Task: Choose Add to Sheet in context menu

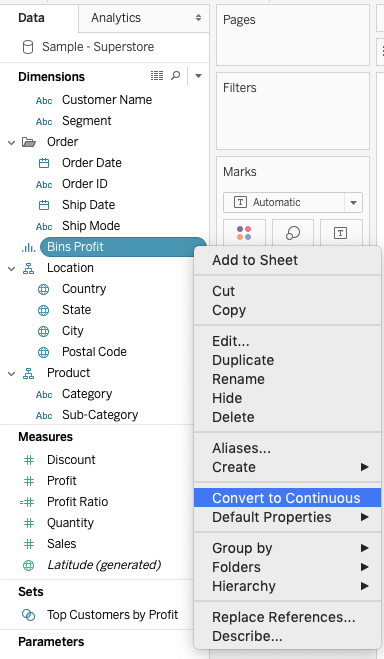Action: [287, 260]
